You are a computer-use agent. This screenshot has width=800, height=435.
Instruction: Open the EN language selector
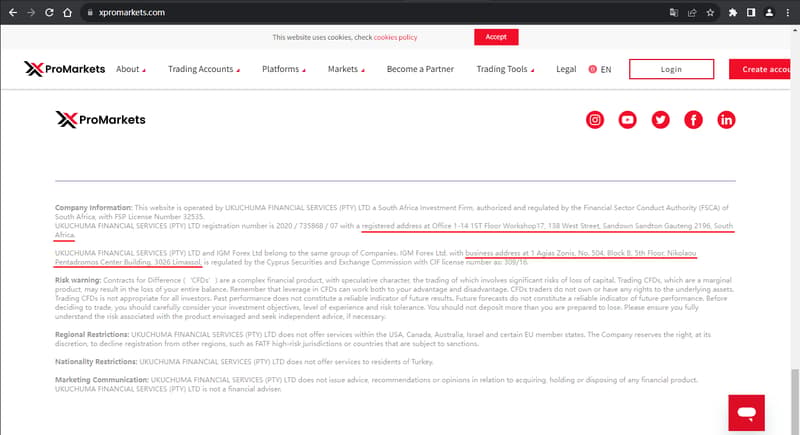pyautogui.click(x=600, y=69)
